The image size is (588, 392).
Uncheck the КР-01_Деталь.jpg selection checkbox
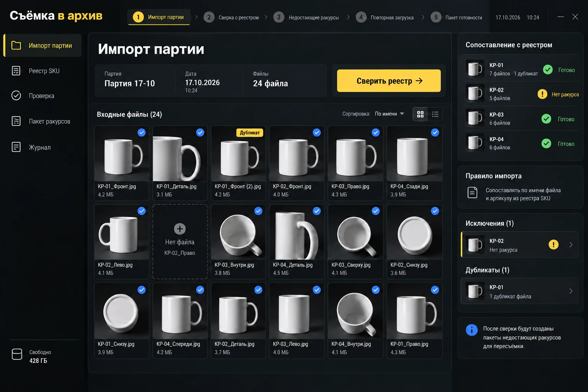click(x=200, y=132)
